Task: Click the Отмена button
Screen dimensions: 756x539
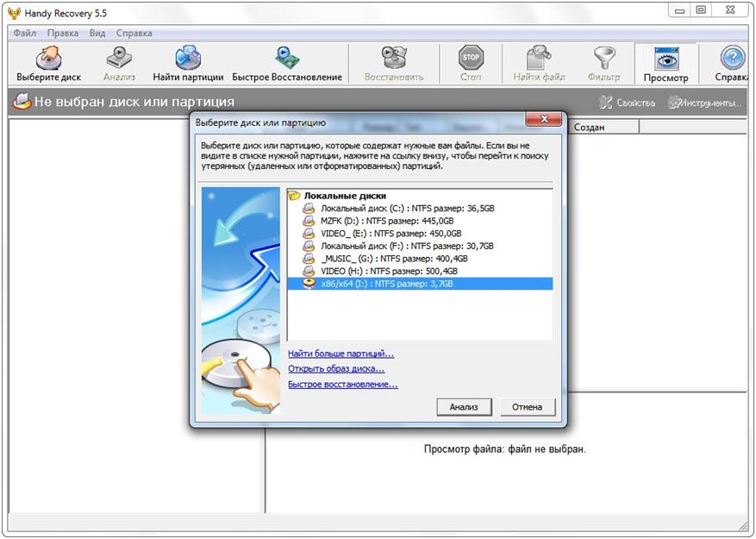Action: [x=527, y=407]
